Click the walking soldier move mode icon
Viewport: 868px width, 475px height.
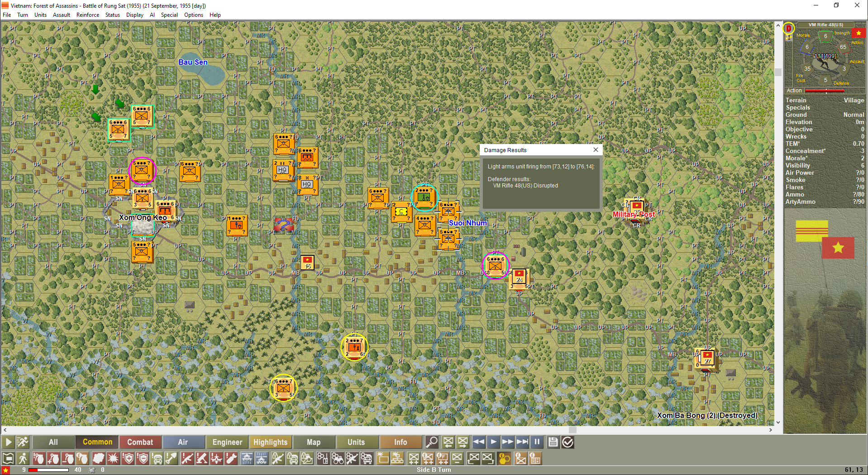pyautogui.click(x=23, y=459)
